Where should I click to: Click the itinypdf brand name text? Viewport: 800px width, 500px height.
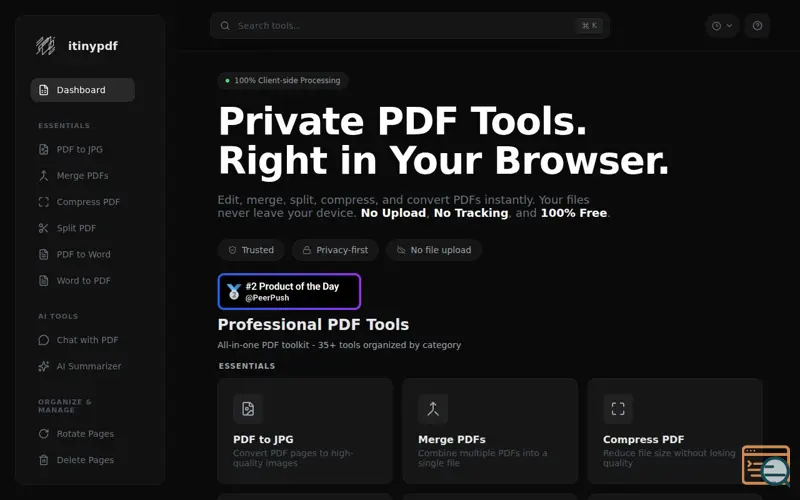click(x=93, y=46)
